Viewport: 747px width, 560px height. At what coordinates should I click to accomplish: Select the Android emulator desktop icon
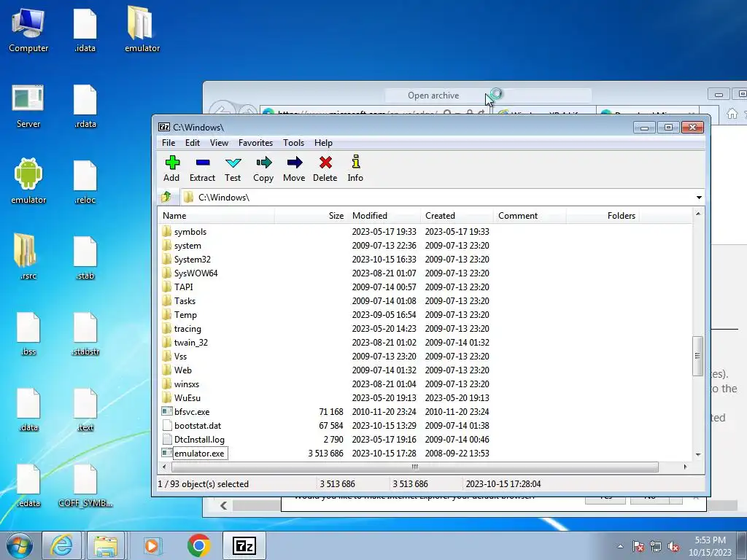point(28,182)
